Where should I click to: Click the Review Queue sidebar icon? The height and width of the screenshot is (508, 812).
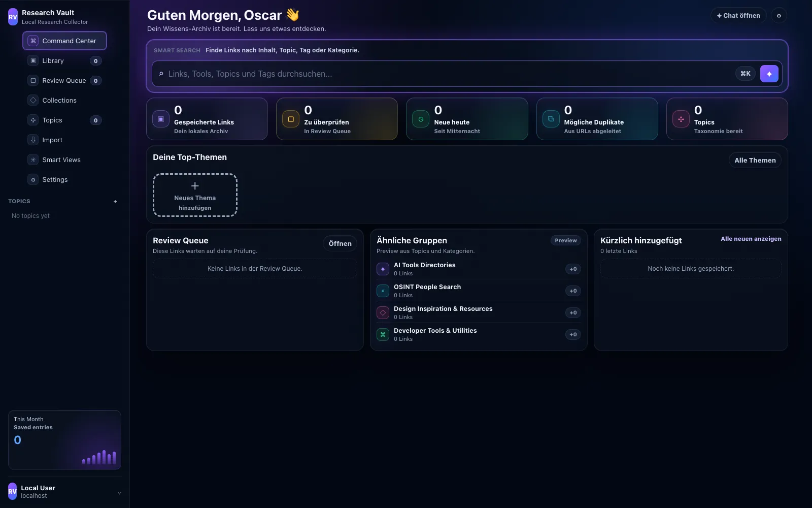33,80
